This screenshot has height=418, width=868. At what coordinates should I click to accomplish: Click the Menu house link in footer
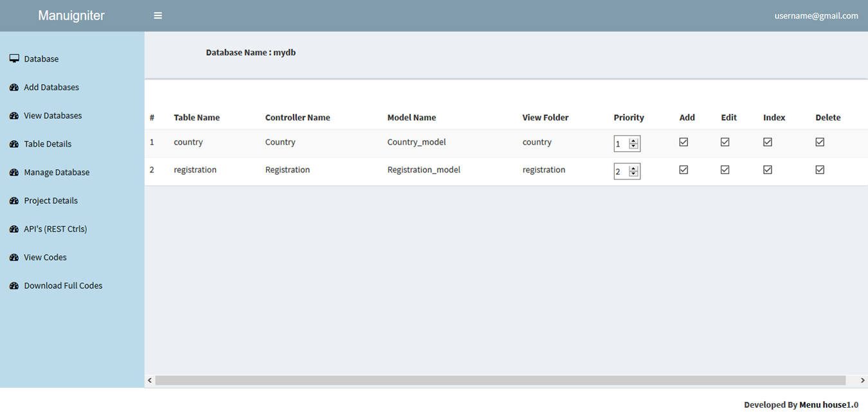tap(822, 405)
